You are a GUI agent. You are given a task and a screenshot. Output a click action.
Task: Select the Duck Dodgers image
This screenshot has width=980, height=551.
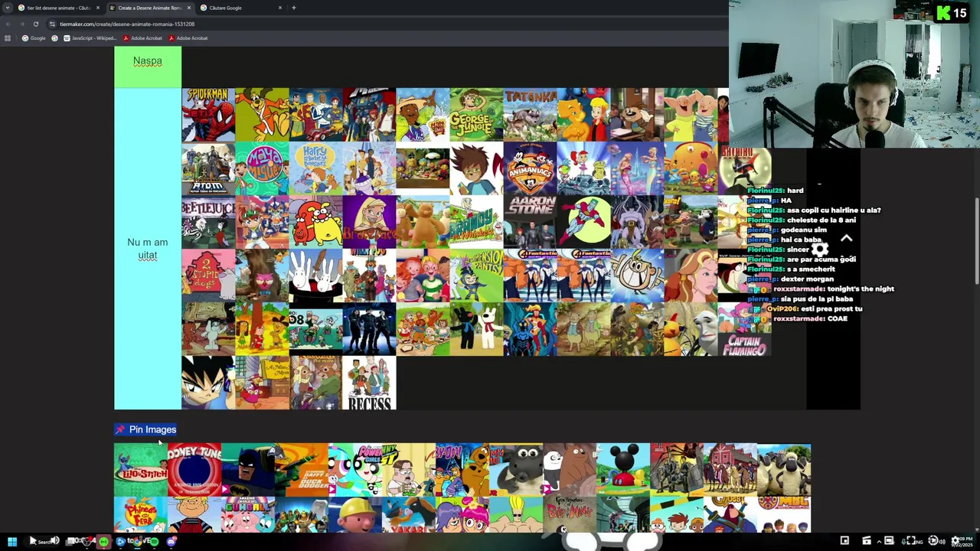click(x=302, y=470)
